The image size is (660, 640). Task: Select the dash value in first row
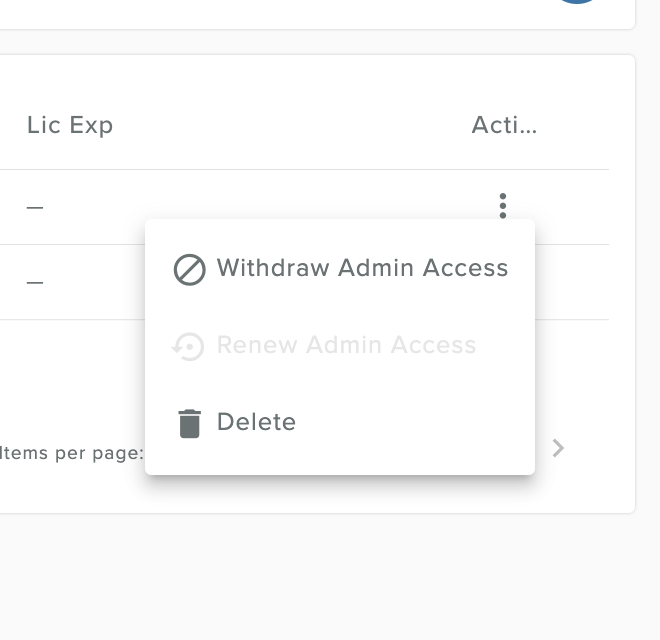[35, 207]
